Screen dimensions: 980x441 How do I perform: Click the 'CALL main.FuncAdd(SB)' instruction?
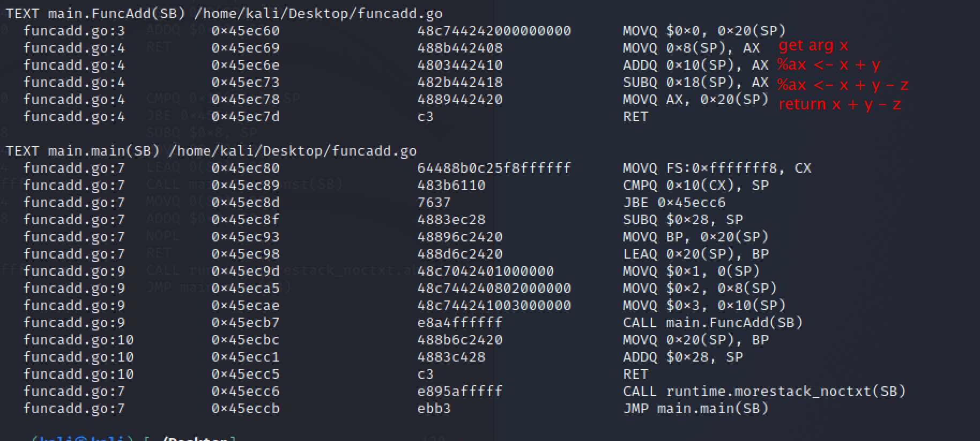pyautogui.click(x=712, y=322)
